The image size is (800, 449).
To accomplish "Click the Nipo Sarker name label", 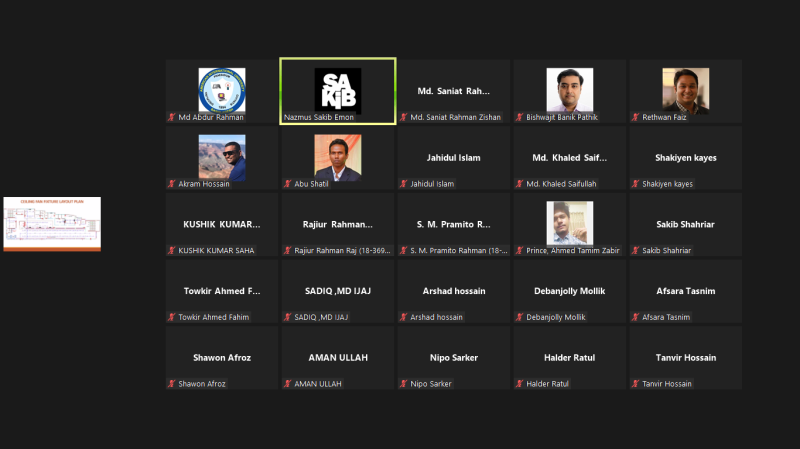I will (x=431, y=384).
